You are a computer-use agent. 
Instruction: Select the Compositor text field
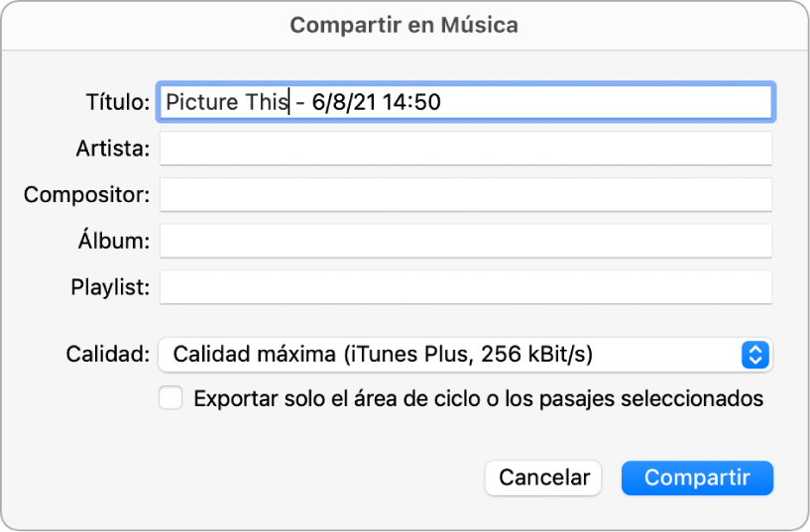point(465,194)
